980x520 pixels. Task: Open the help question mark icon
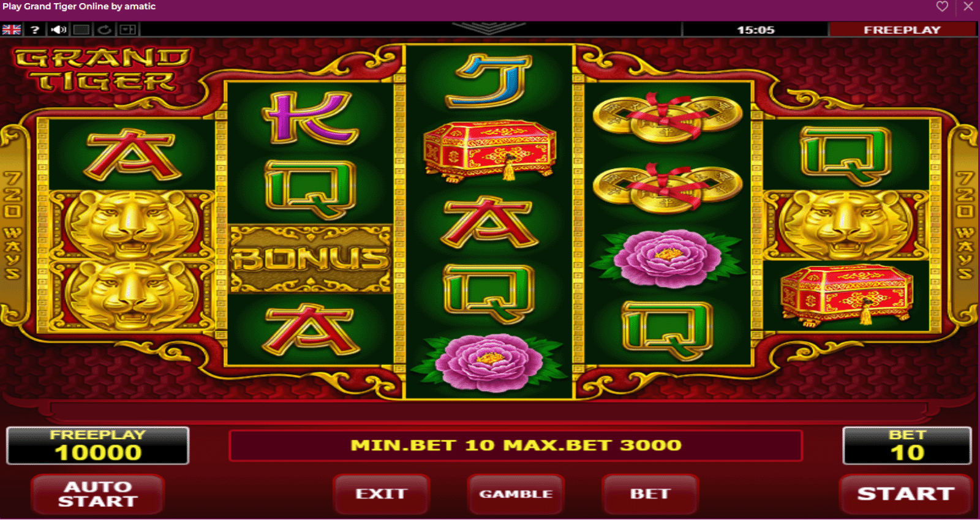tap(35, 29)
